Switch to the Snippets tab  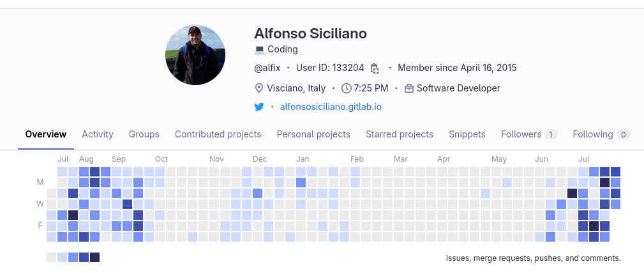pyautogui.click(x=467, y=134)
